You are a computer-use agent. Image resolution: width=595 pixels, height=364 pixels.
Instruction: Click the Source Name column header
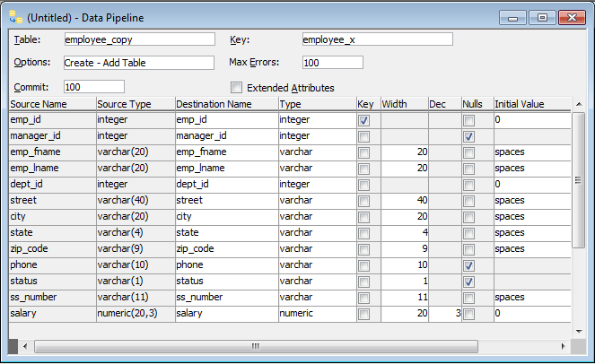pos(51,104)
